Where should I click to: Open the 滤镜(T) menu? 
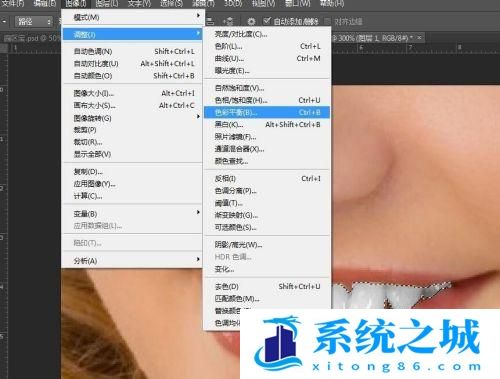tap(203, 4)
